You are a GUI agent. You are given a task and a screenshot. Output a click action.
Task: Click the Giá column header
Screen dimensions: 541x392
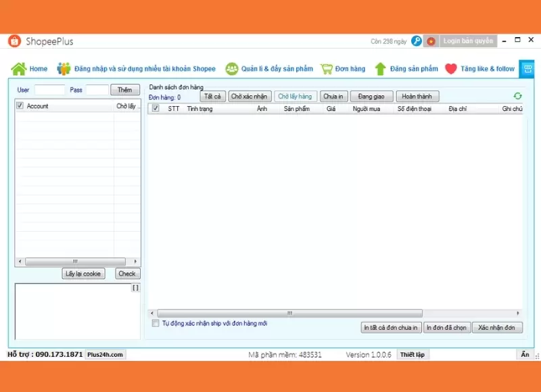[331, 109]
